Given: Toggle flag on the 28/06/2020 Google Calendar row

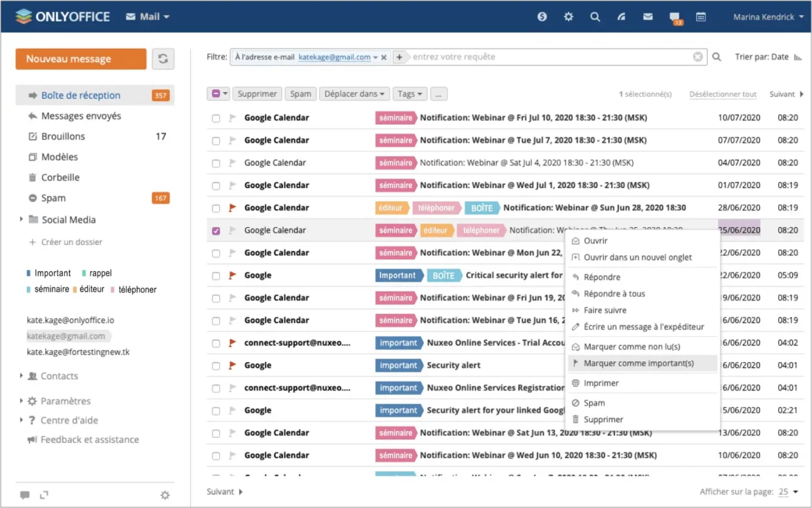Looking at the screenshot, I should click(232, 208).
